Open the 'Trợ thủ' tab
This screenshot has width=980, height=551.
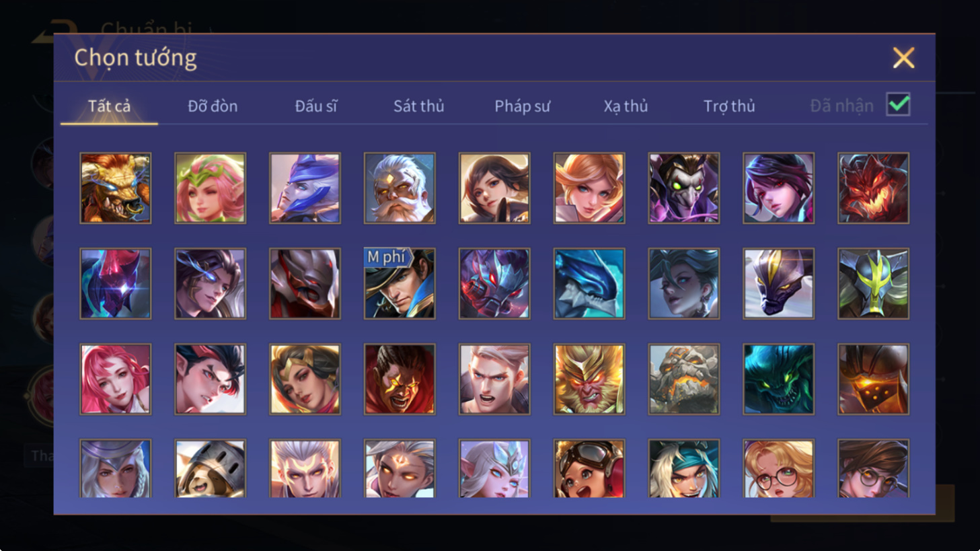729,106
